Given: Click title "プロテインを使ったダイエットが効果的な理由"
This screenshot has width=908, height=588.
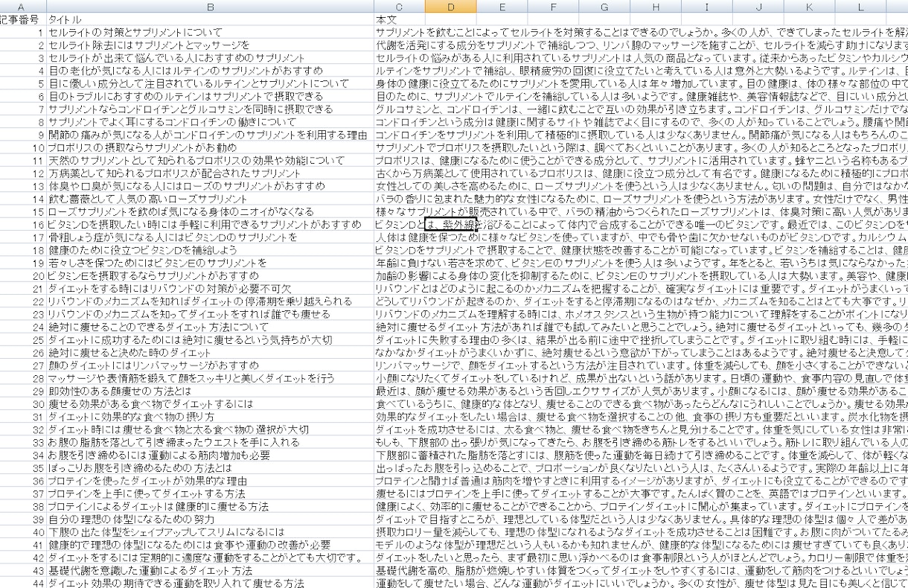Looking at the screenshot, I should click(x=210, y=479).
